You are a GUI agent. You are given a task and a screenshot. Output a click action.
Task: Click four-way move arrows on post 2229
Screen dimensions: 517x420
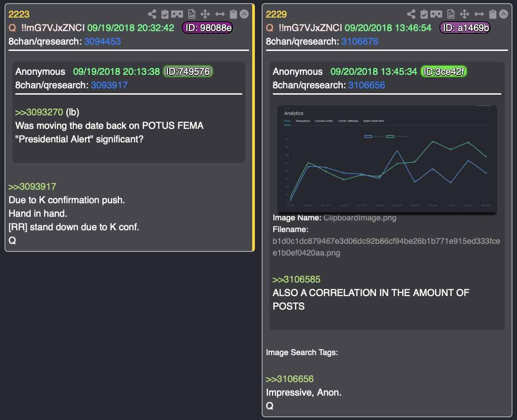pos(465,14)
